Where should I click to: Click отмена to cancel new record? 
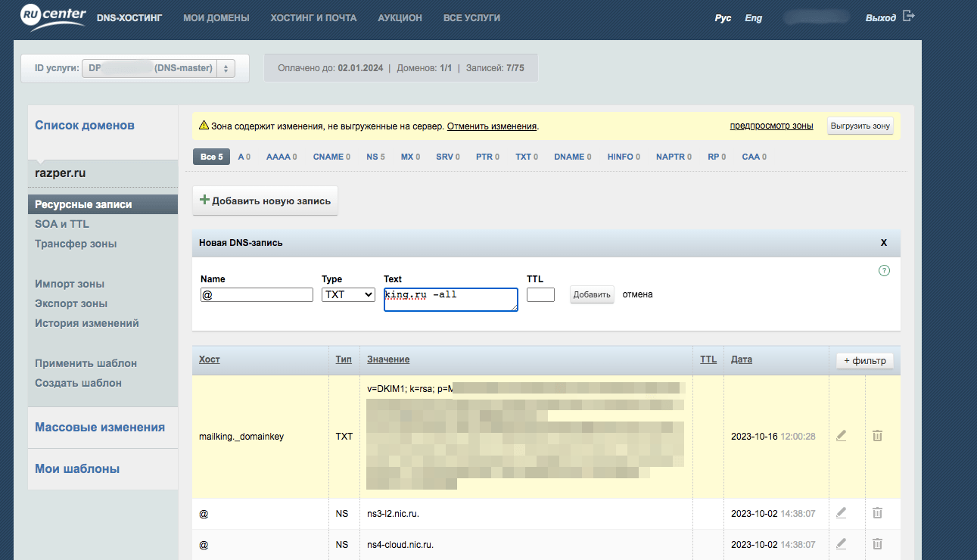pos(637,294)
